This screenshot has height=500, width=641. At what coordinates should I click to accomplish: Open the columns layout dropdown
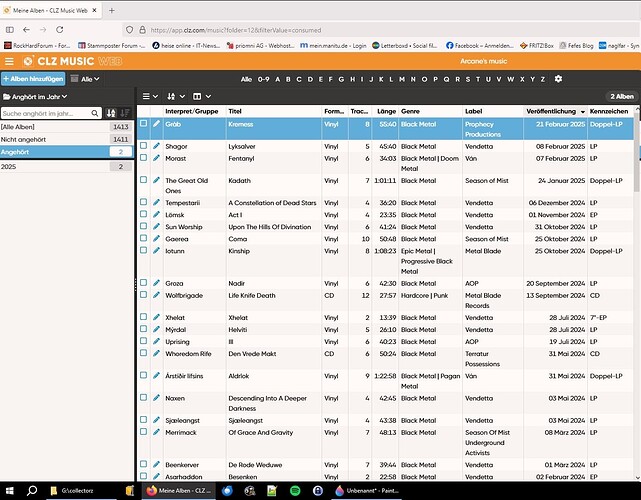[x=202, y=96]
